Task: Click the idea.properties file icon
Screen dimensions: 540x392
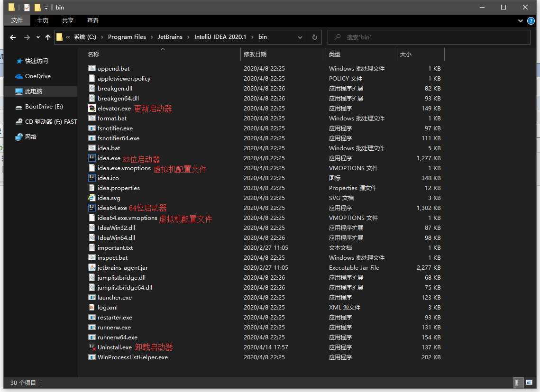Action: (92, 188)
